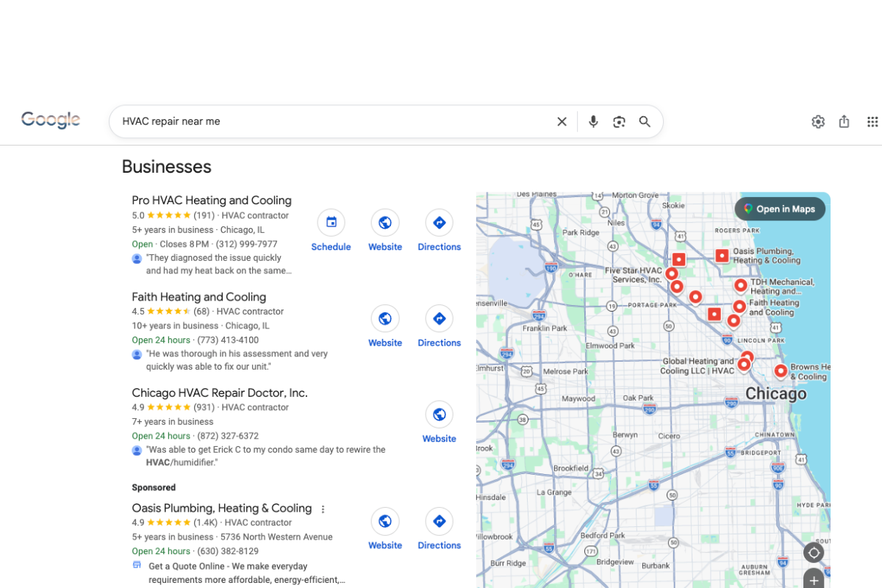The width and height of the screenshot is (882, 588).
Task: Click phone number (872) 327-6372
Action: point(228,436)
